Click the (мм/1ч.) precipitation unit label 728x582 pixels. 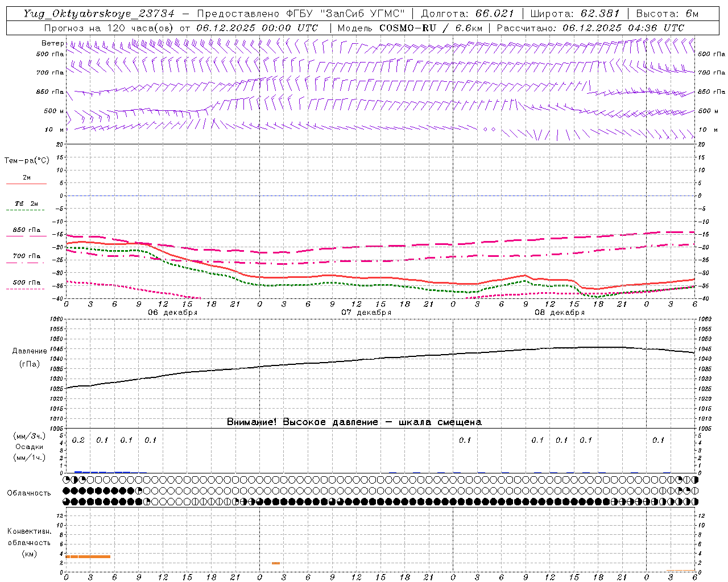coord(30,458)
